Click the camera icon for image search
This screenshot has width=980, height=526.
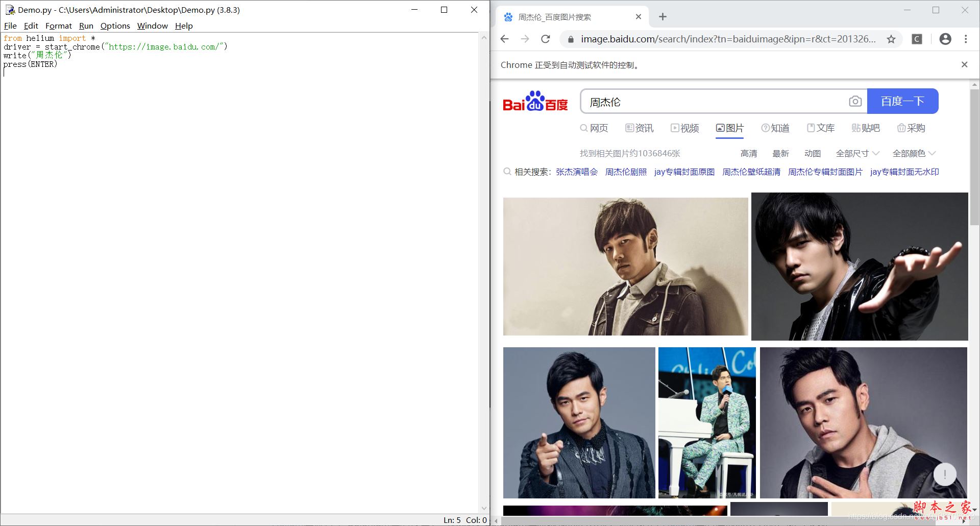point(855,101)
